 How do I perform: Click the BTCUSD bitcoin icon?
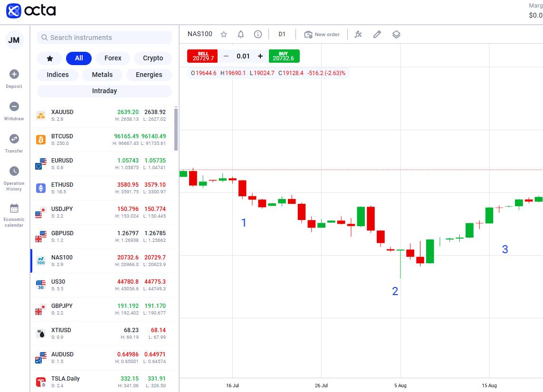41,140
